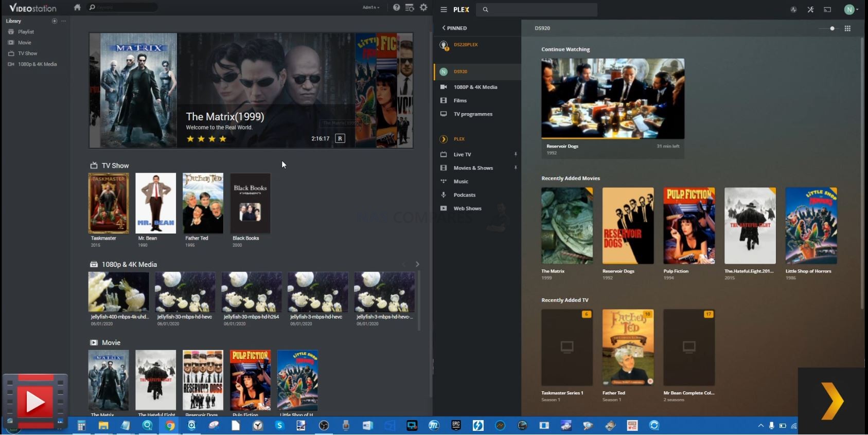Screen dimensions: 868x435
Task: Open Taskmaster Series 1 card in Plex
Action: coord(567,348)
